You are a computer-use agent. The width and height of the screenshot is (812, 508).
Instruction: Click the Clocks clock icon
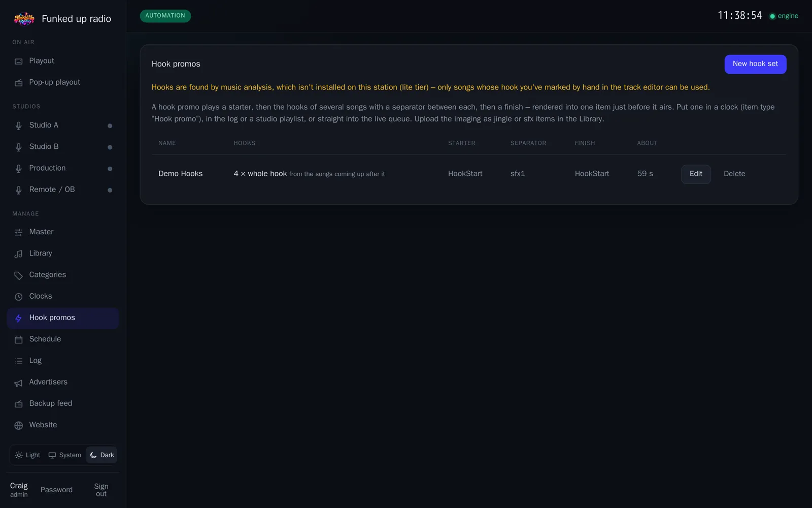pos(19,296)
